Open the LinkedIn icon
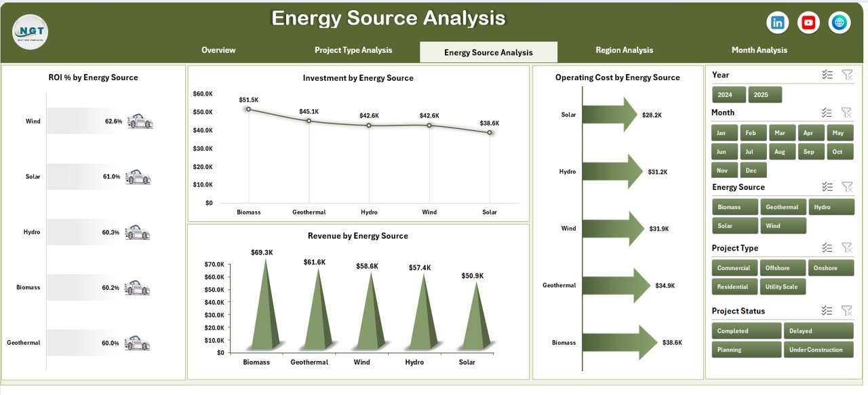The image size is (868, 395). pos(777,22)
